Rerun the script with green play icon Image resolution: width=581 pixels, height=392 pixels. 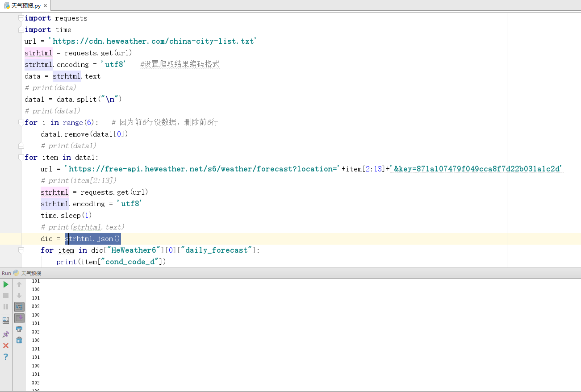6,284
